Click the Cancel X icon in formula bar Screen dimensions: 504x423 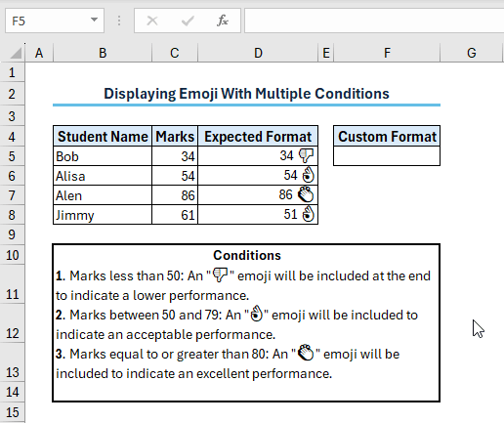tap(152, 21)
